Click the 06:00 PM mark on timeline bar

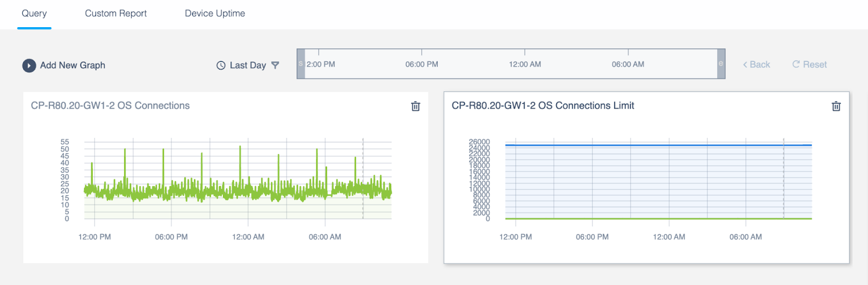(x=422, y=64)
